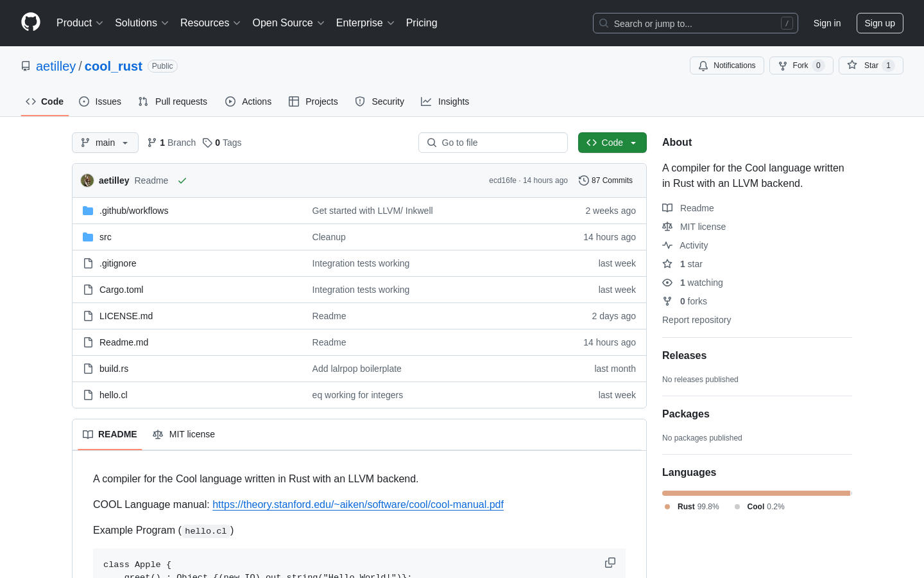Switch to the Actions tab
Screen dimensions: 924x578
248,101
